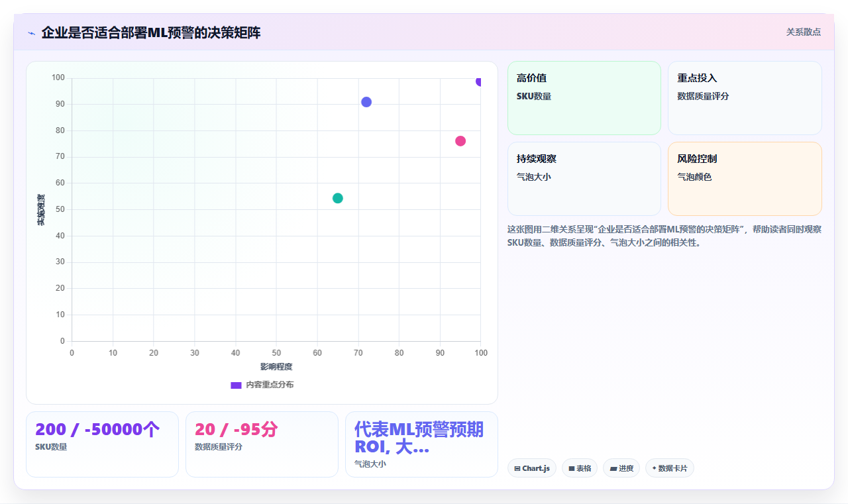Open the 重点投入 quadrant card
848x504 pixels.
point(745,98)
